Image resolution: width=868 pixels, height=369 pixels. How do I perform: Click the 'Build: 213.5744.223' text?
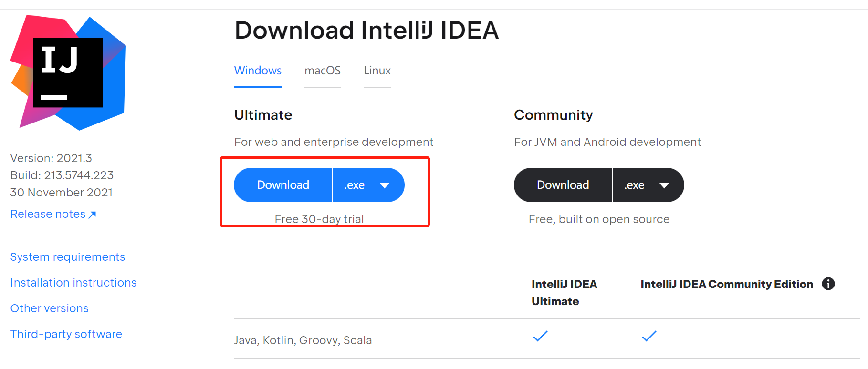pos(62,175)
